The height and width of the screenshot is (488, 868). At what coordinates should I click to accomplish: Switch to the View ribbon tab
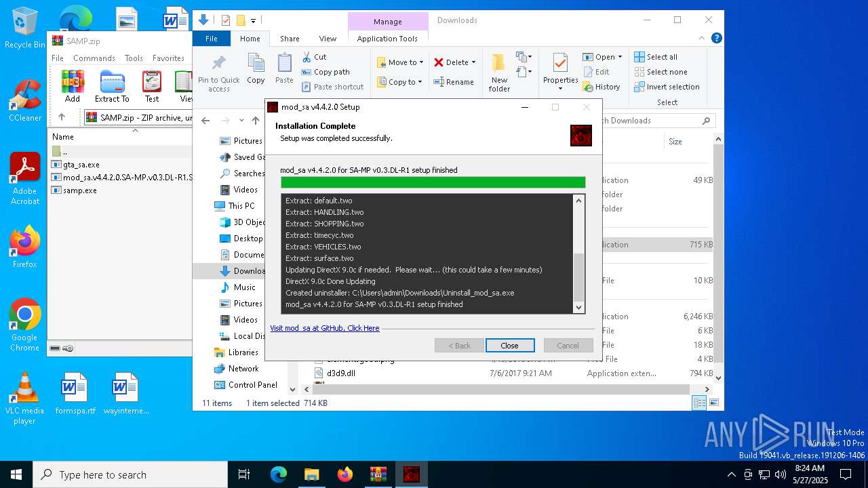pyautogui.click(x=328, y=39)
